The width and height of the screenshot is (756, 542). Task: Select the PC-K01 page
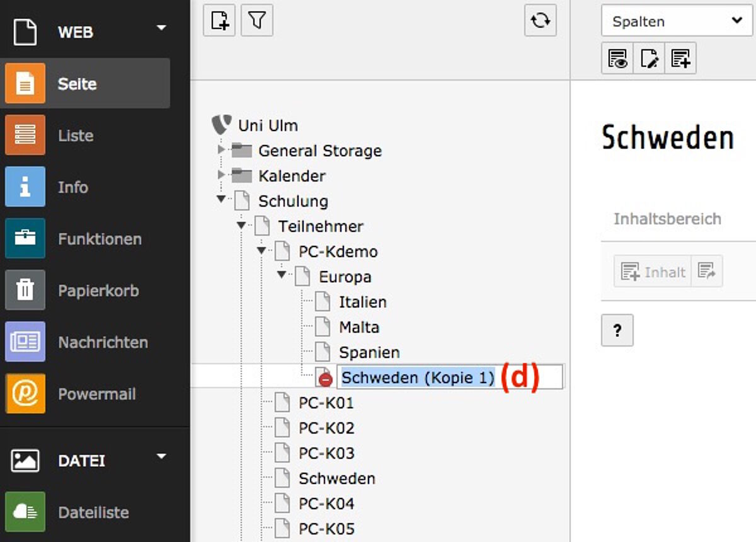(326, 403)
